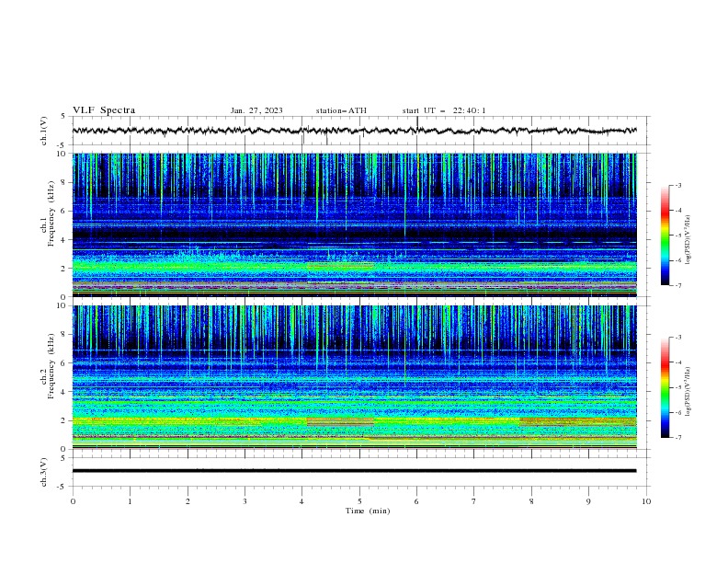Click the ch.1 spectrogram panel
Screen dimensions: 728x563
tap(355, 224)
